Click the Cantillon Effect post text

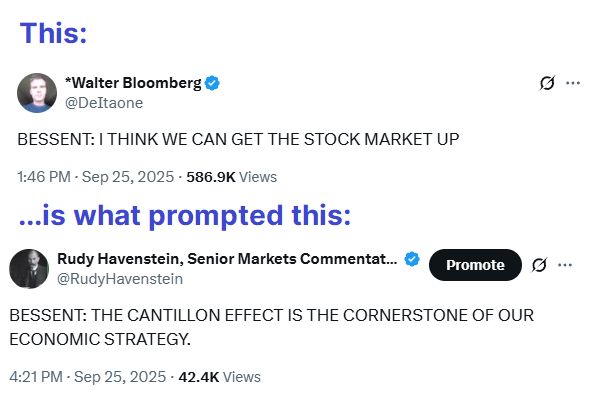pyautogui.click(x=271, y=326)
